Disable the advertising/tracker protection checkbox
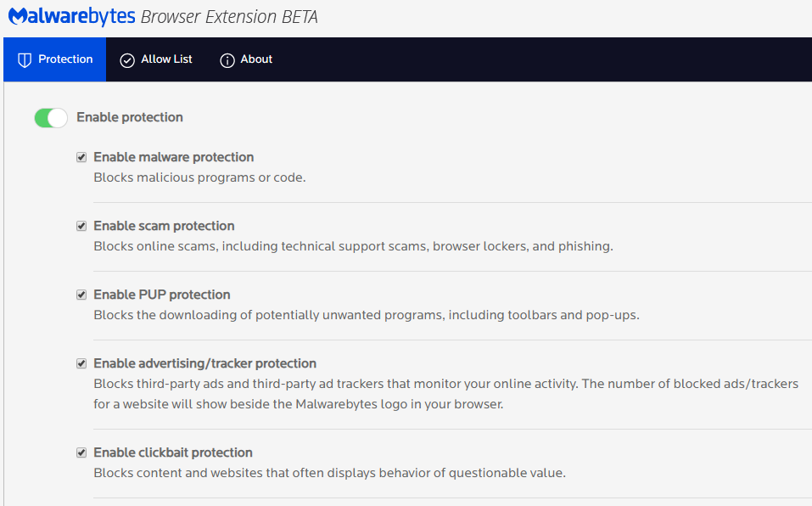 (x=81, y=363)
